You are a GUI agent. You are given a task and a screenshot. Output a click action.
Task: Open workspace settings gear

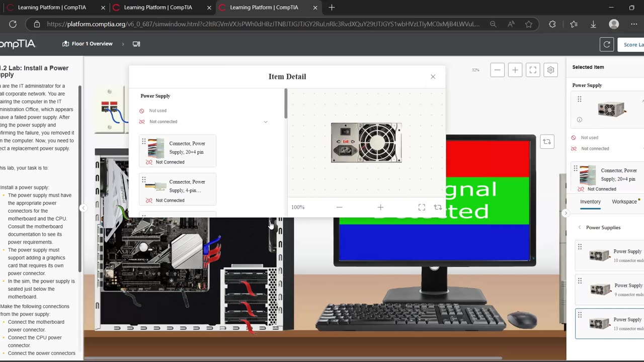[550, 70]
